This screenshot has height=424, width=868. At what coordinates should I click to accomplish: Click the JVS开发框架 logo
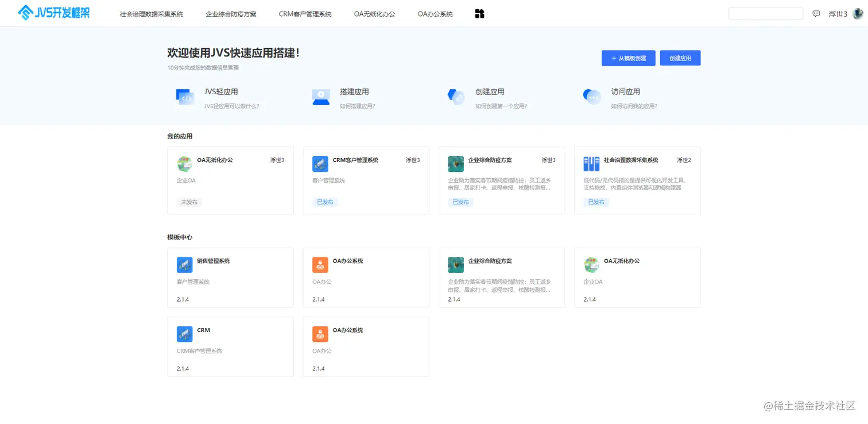coord(54,13)
